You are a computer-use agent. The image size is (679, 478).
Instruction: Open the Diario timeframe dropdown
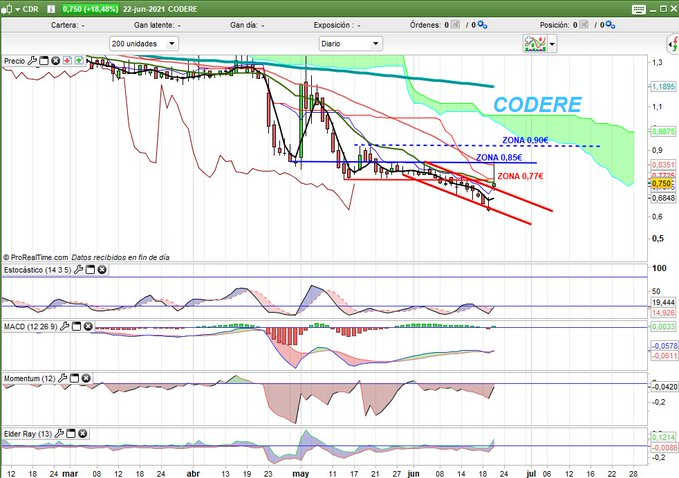pos(350,44)
